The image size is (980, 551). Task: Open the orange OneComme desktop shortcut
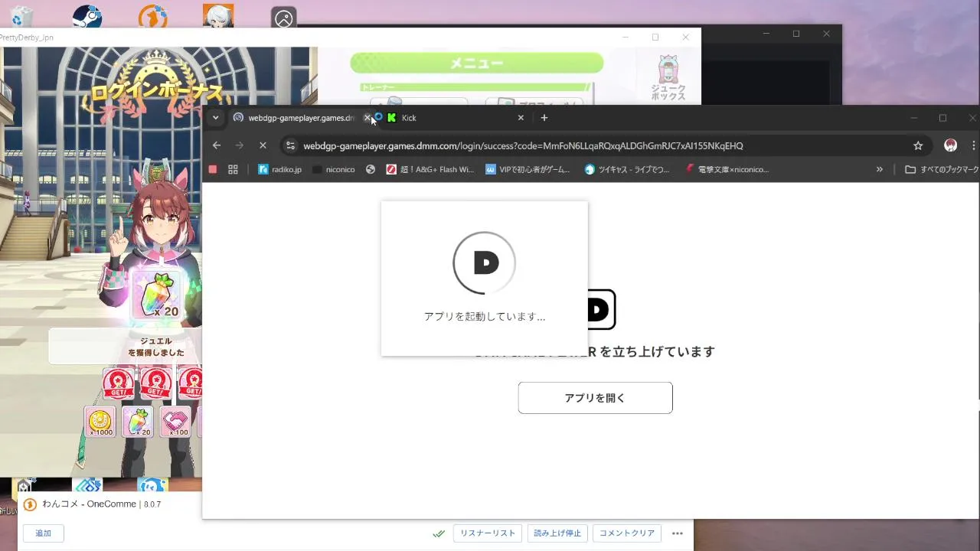pyautogui.click(x=152, y=16)
